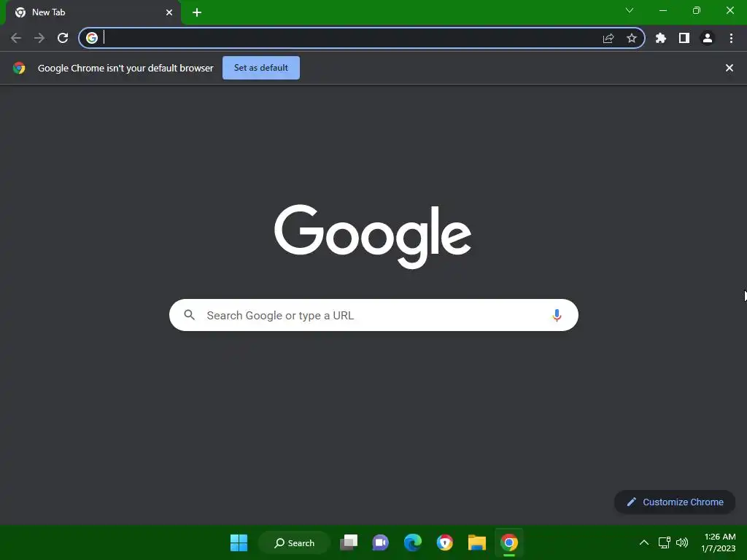Open Microsoft Edge from taskbar
The image size is (747, 560).
point(413,542)
